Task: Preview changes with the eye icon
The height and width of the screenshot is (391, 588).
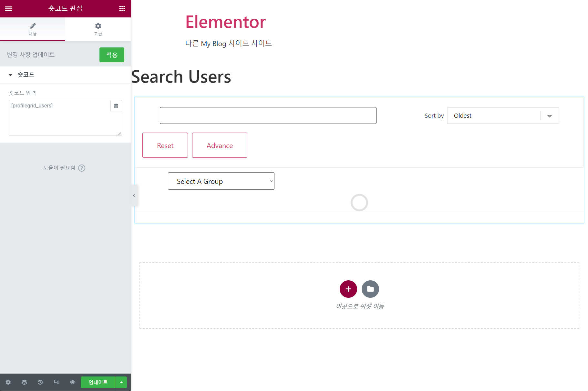Action: pos(73,382)
